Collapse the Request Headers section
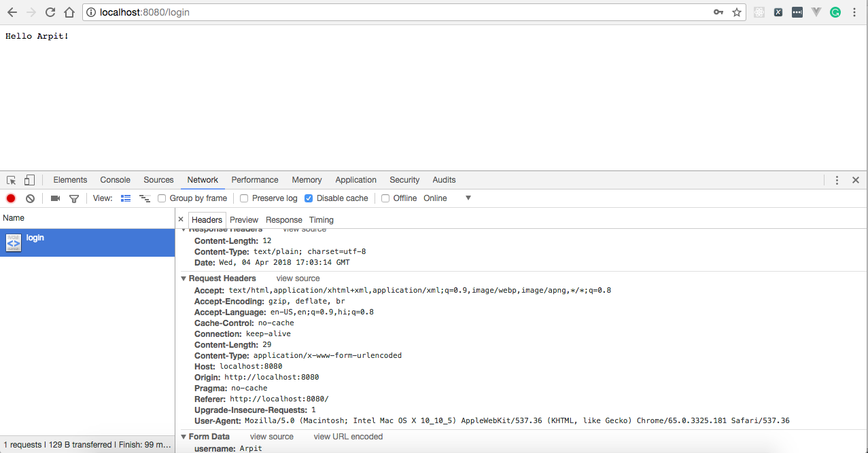Screen dimensions: 868x453 [184, 278]
